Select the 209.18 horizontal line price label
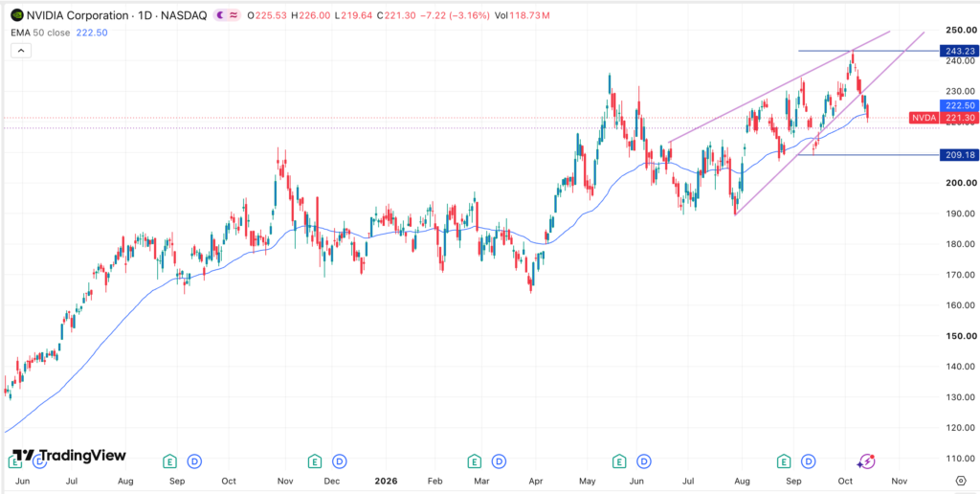Viewport: 980px width, 494px height. pyautogui.click(x=958, y=155)
